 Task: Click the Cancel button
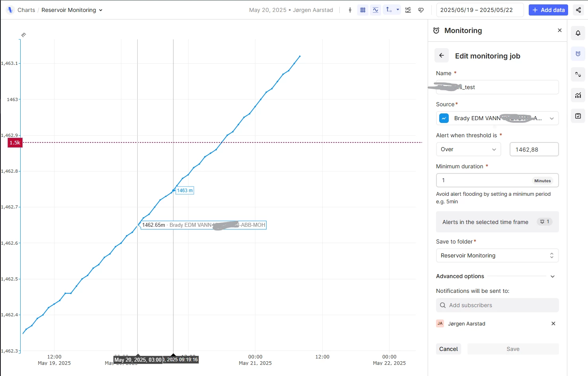click(448, 349)
